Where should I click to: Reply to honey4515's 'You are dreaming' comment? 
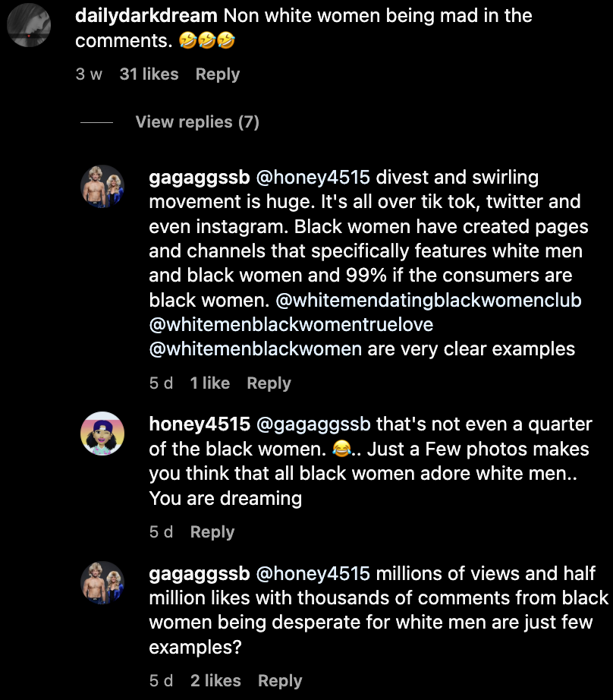[212, 532]
